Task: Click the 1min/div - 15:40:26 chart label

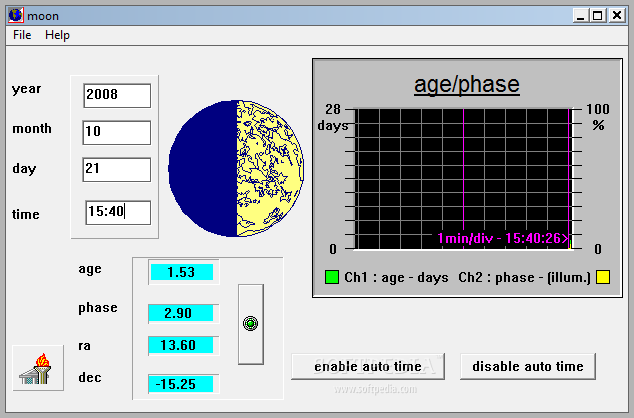Action: click(503, 239)
